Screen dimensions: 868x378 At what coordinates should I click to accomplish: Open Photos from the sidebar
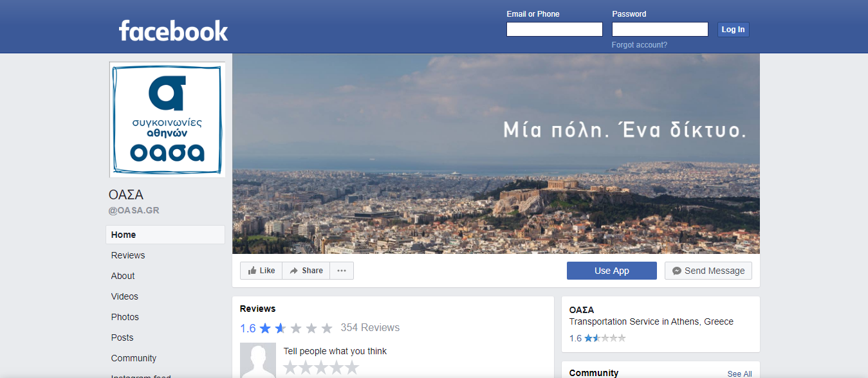(x=125, y=317)
